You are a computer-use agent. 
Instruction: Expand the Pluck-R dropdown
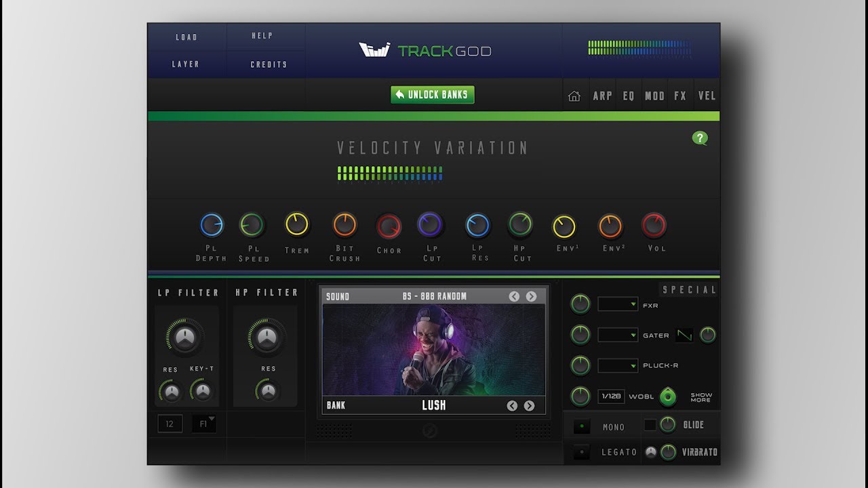[618, 365]
